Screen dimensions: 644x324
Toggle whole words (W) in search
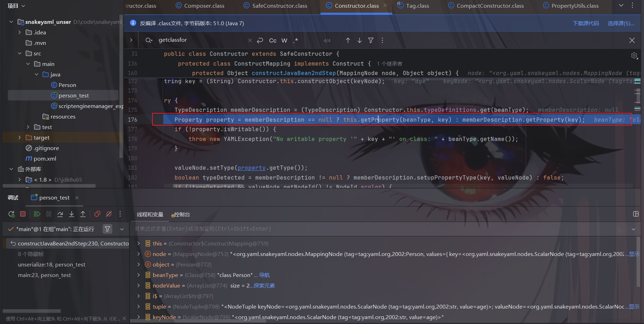(x=284, y=40)
